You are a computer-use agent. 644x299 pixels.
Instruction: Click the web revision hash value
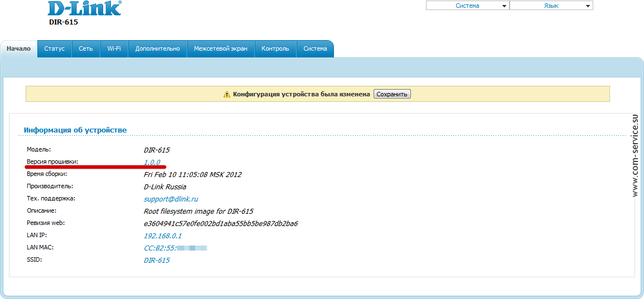pyautogui.click(x=221, y=224)
